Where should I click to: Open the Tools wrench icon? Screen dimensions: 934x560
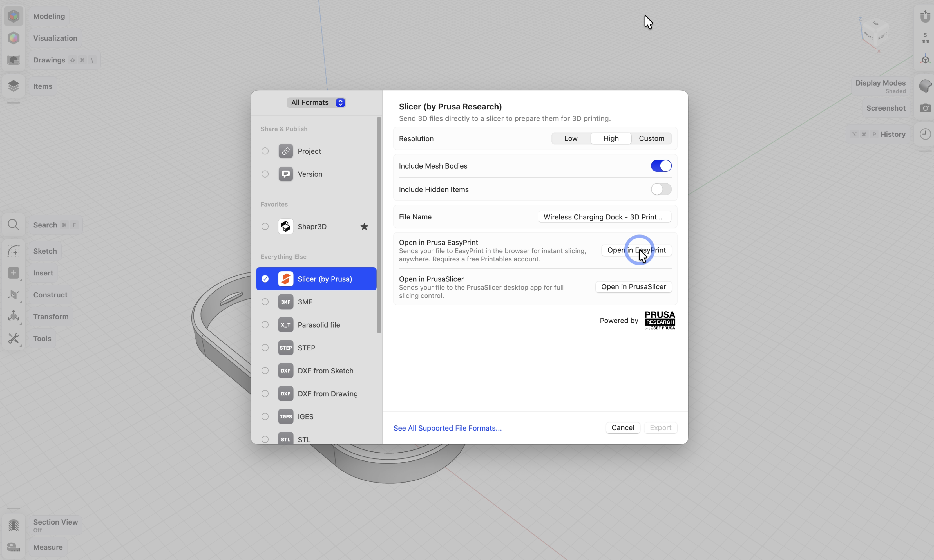pyautogui.click(x=14, y=339)
